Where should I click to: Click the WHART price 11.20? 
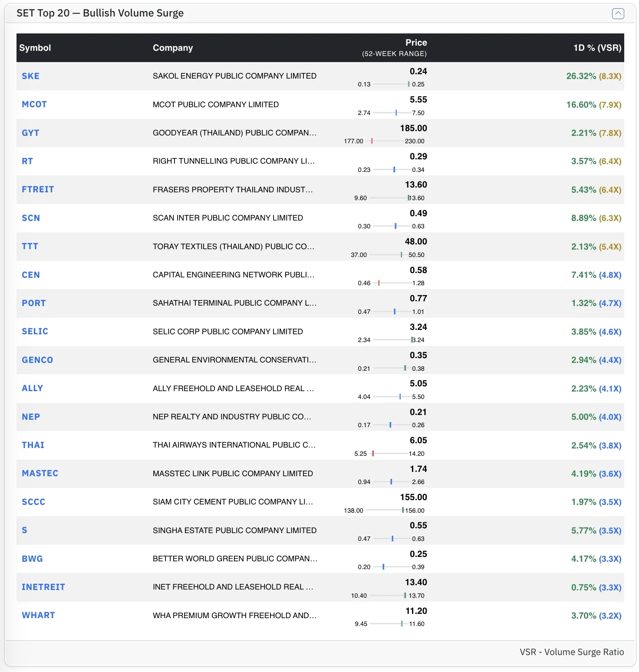click(416, 611)
